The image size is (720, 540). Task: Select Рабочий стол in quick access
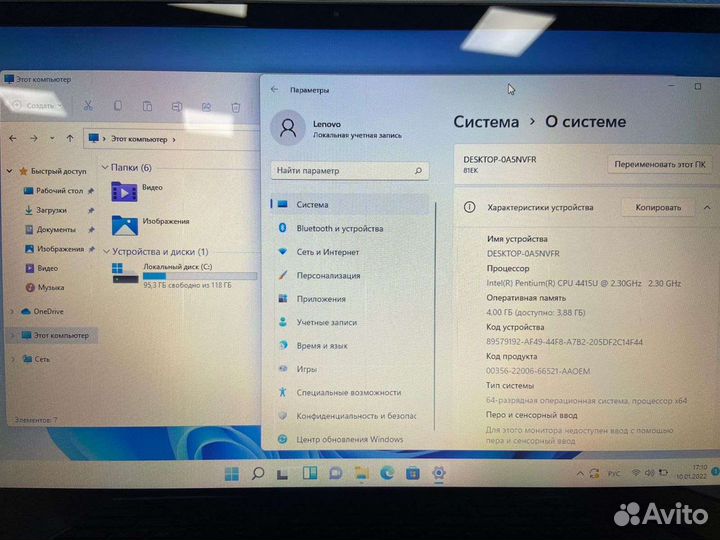click(59, 191)
